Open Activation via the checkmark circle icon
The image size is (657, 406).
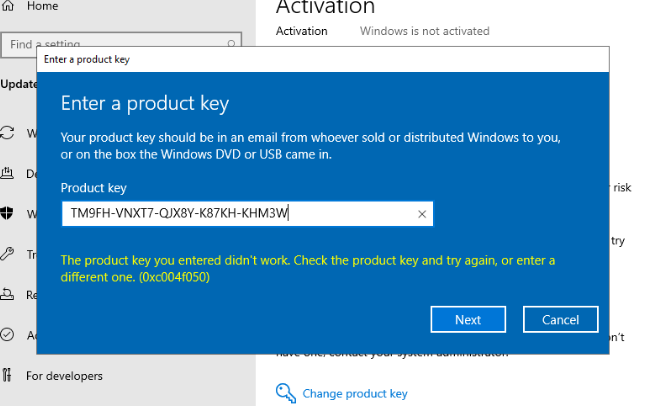click(7, 334)
